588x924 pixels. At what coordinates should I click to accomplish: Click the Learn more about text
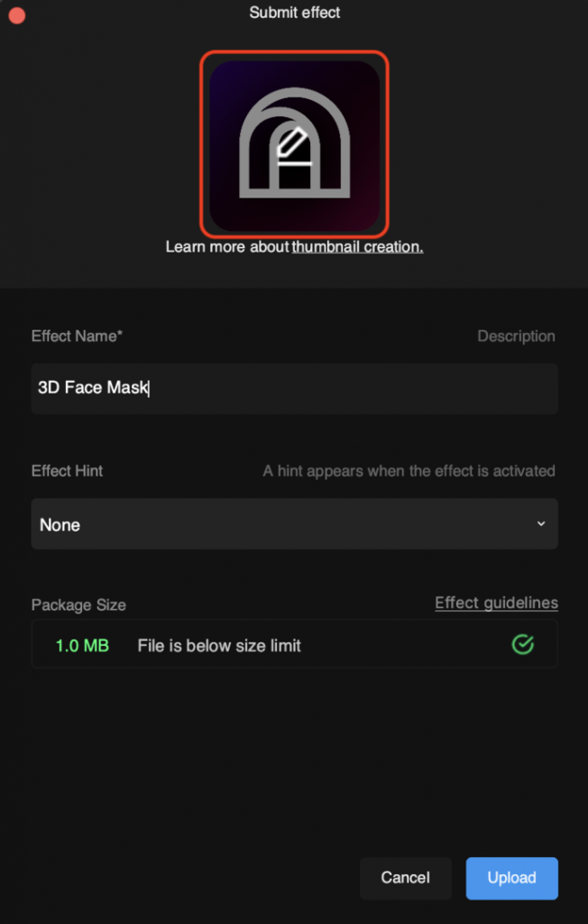pos(227,246)
